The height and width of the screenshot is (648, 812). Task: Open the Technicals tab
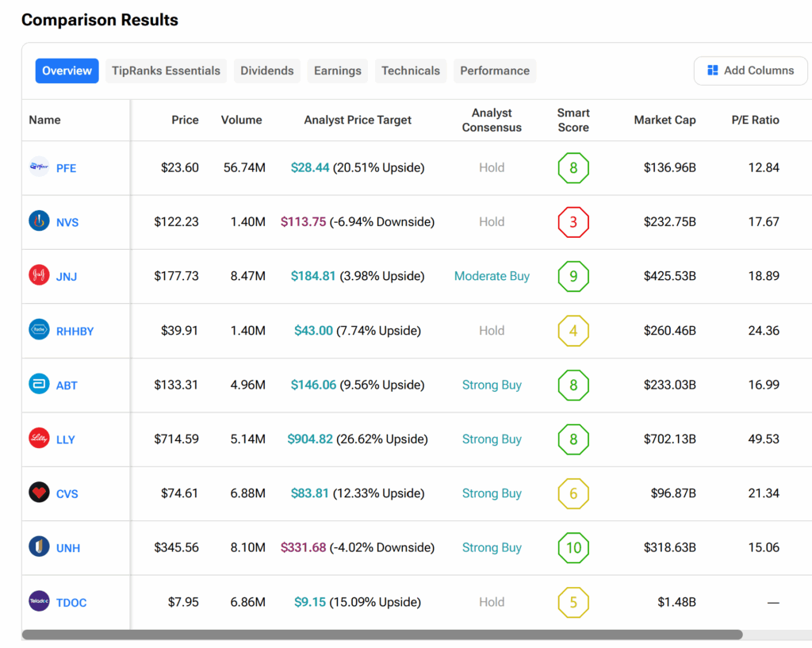tap(411, 71)
